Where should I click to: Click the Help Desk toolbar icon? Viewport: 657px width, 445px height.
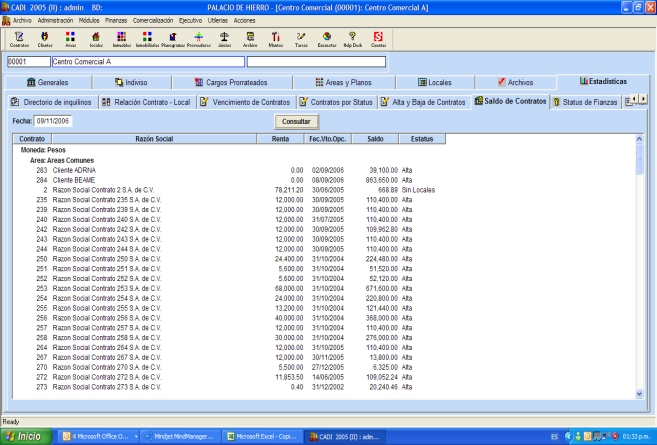[351, 38]
